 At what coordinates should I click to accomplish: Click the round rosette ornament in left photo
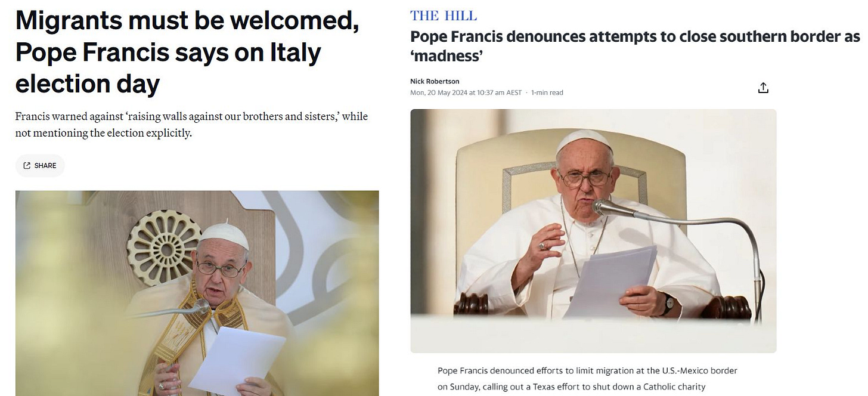pos(165,247)
